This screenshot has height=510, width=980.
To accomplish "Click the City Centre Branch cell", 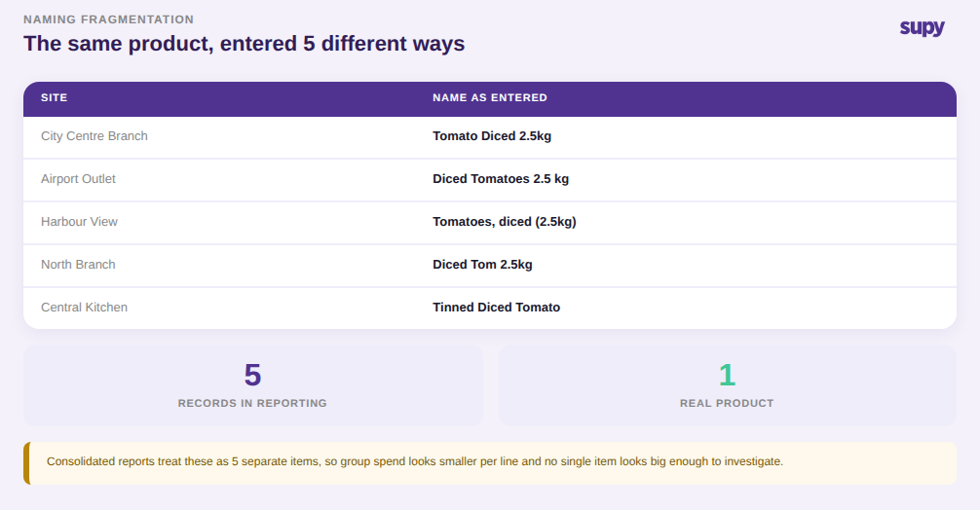I will tap(94, 136).
